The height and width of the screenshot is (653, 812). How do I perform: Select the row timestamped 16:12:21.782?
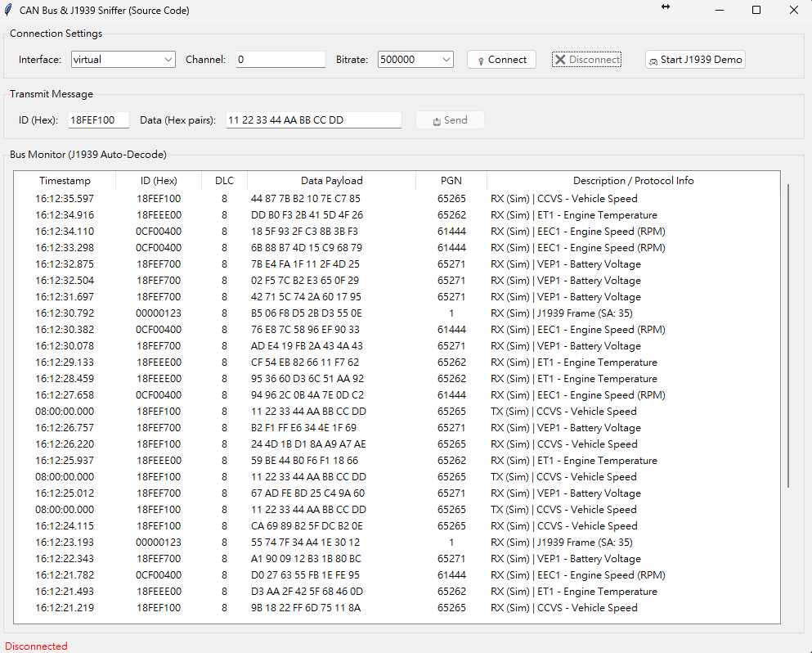397,575
